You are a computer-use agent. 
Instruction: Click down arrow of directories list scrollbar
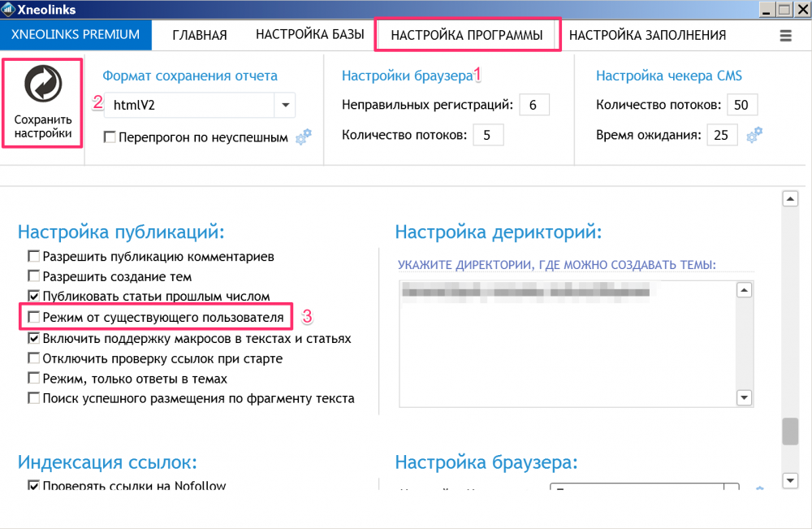pos(744,398)
